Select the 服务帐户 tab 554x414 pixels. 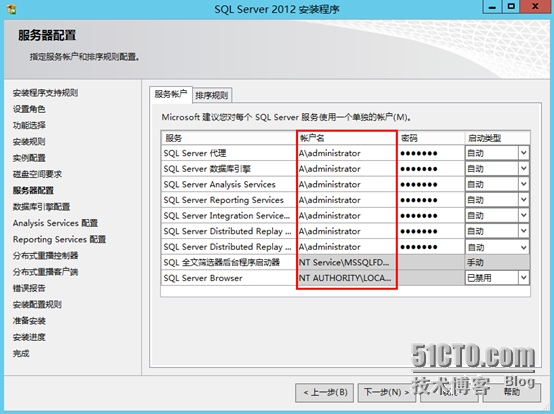click(171, 94)
